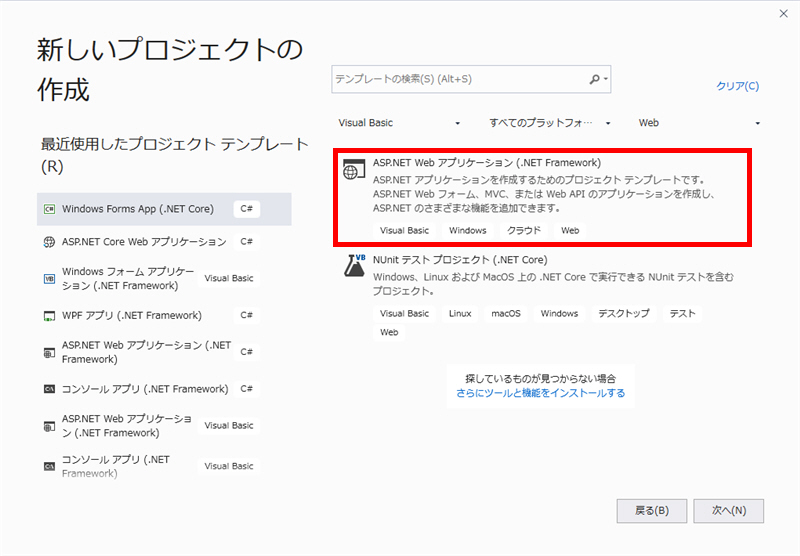Image resolution: width=800 pixels, height=556 pixels.
Task: Select Windows フォーム アプリケーション (.NET Framework) row
Action: [164, 279]
